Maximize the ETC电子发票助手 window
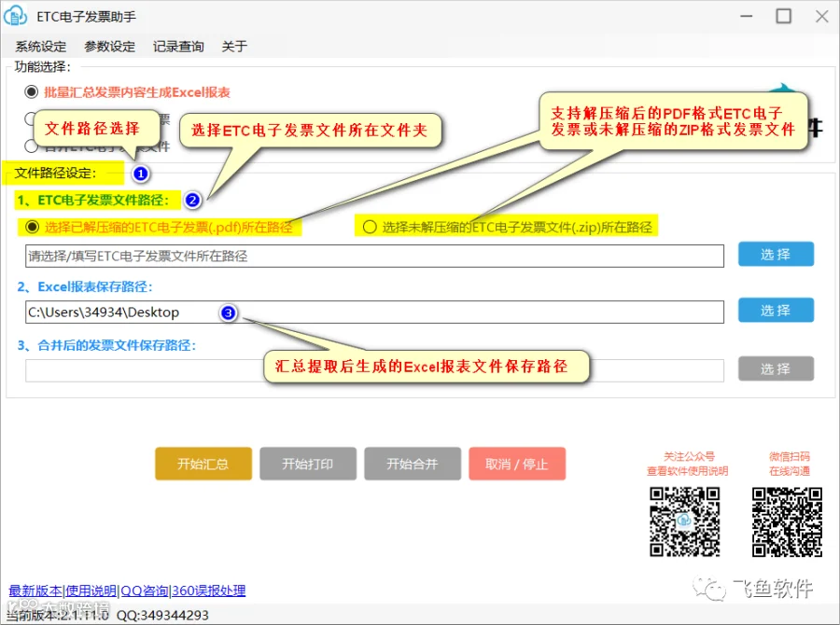Image resolution: width=840 pixels, height=625 pixels. 784,16
